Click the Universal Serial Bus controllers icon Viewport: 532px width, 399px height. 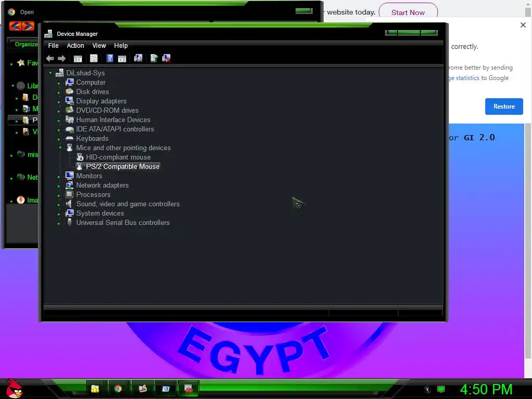70,222
